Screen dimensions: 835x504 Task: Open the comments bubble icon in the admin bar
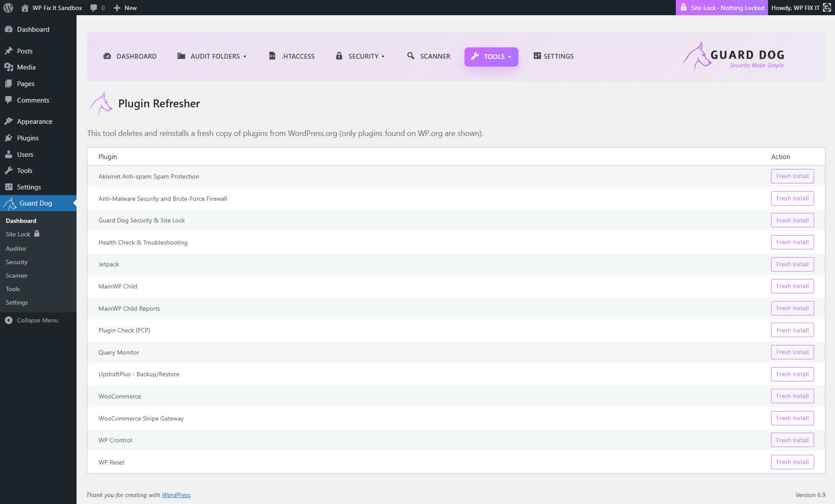[x=93, y=7]
